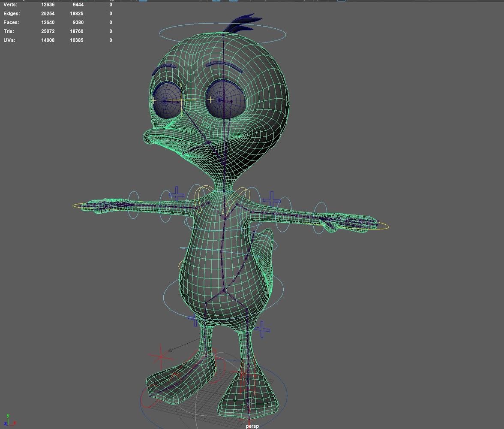Viewport: 504px width, 429px height.
Task: Click the persp camera label
Action: (252, 426)
